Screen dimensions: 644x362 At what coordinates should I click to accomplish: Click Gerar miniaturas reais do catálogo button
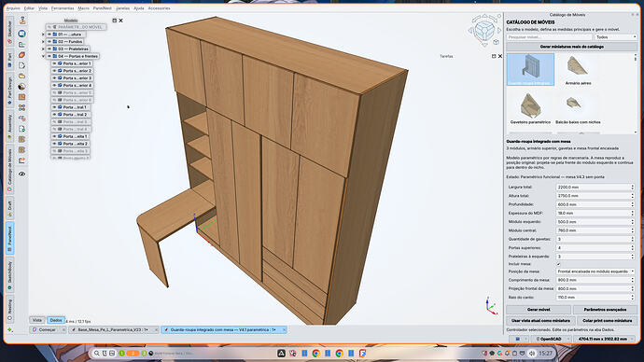click(x=571, y=47)
